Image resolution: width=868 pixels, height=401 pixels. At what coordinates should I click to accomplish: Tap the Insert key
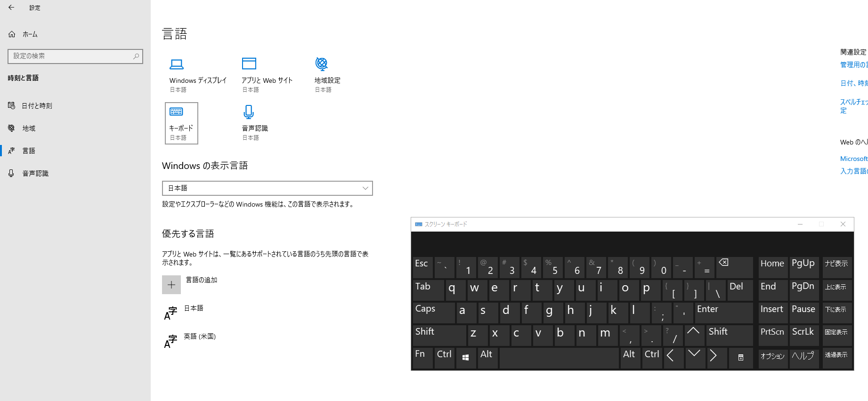pos(773,313)
